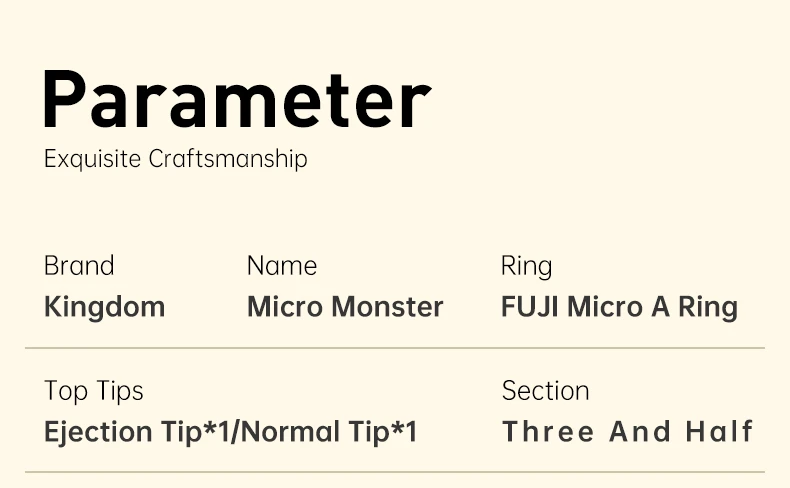Click the Brand label

point(79,265)
